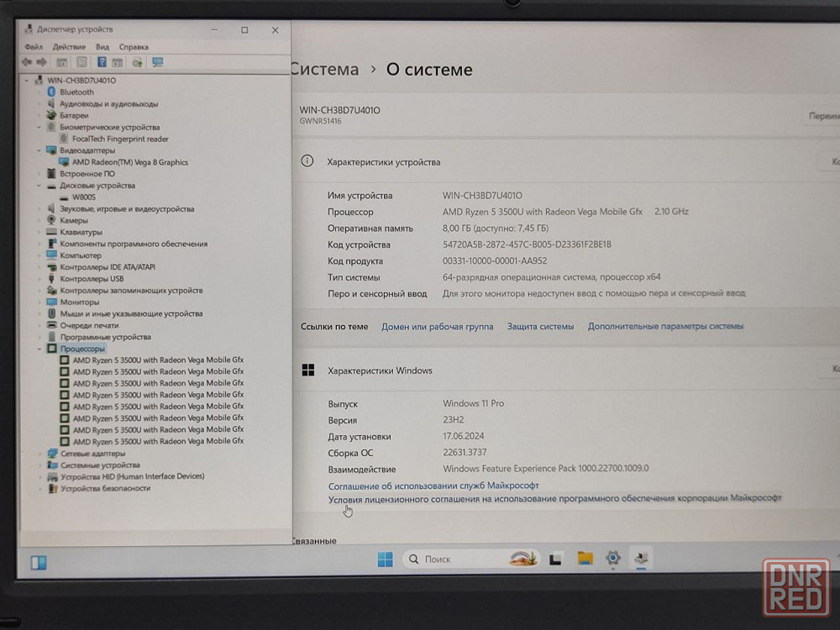Click the taskbar Поиск search box
Viewport: 840px width, 630px height.
[470, 559]
